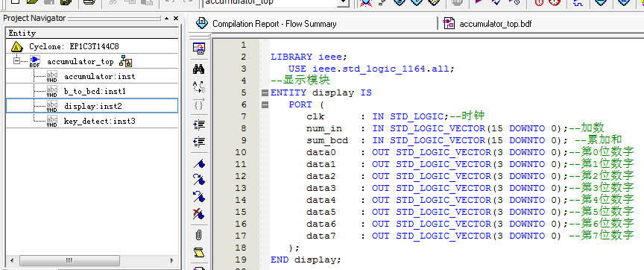This screenshot has height=270, width=644.
Task: Click the 'ENTITY display IS' line
Action: point(321,93)
